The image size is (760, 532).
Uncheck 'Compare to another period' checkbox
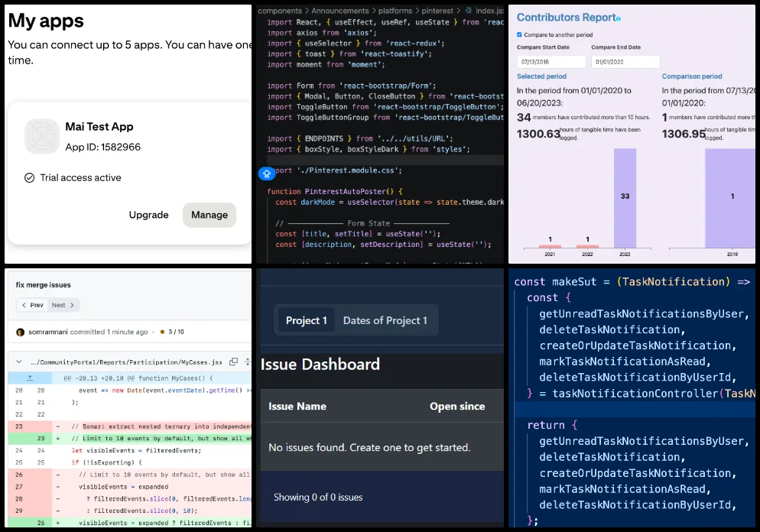[x=520, y=34]
